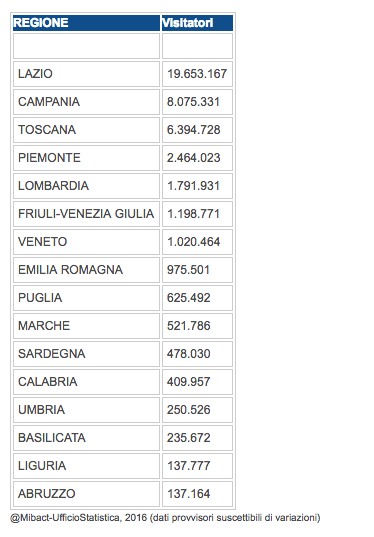Select the LOMBARDIA region cell

(86, 186)
